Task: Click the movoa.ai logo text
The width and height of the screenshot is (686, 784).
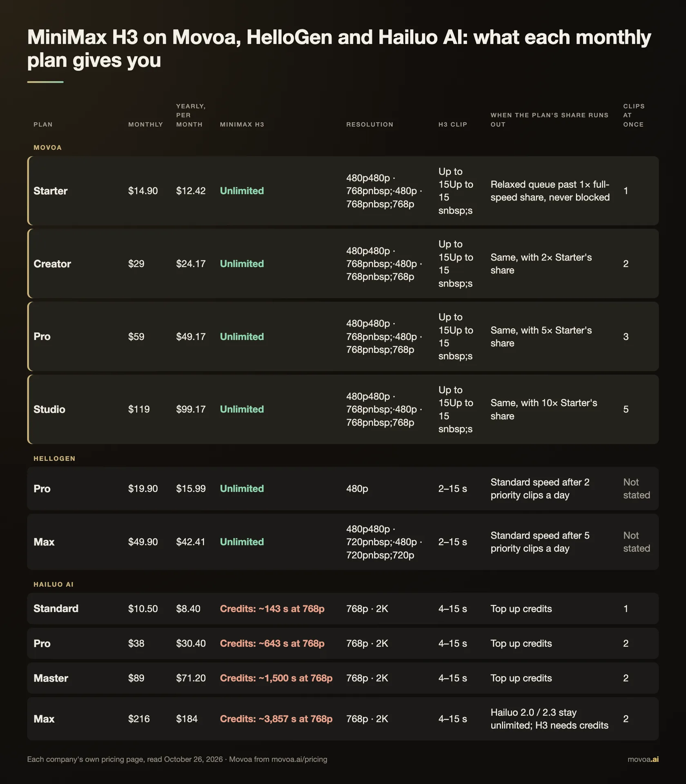Action: [x=643, y=759]
